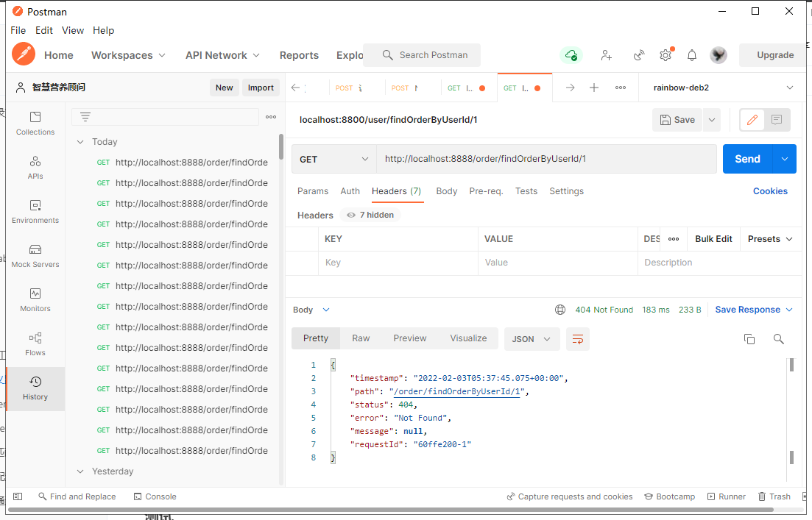This screenshot has width=812, height=520.
Task: Click the Upgrade button
Action: point(774,55)
